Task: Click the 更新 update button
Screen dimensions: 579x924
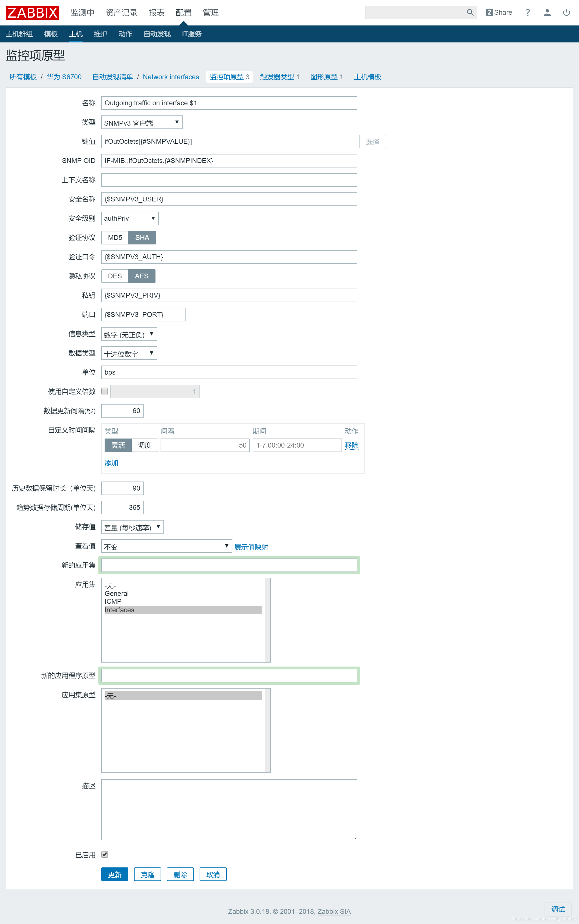Action: tap(114, 874)
